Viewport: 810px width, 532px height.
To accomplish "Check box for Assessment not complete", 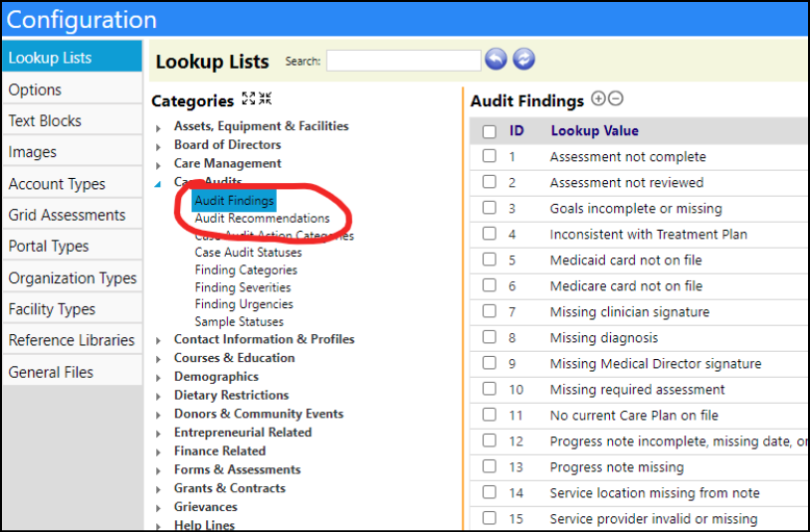I will click(x=490, y=156).
